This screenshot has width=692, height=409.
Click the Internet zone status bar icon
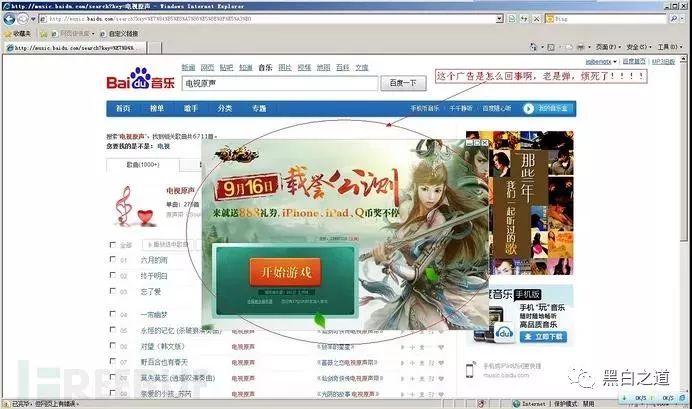(516, 404)
